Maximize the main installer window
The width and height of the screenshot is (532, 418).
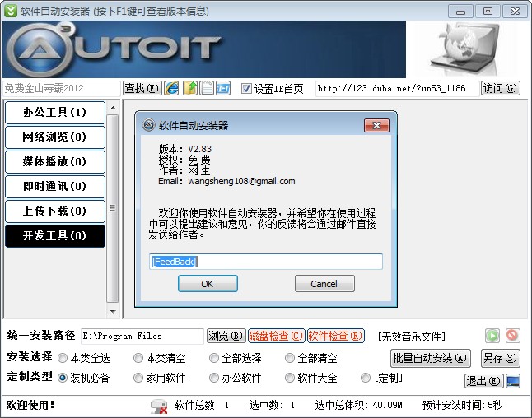click(488, 12)
